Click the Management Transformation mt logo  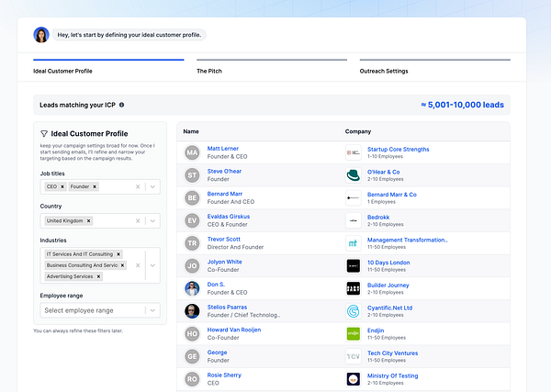(x=354, y=243)
